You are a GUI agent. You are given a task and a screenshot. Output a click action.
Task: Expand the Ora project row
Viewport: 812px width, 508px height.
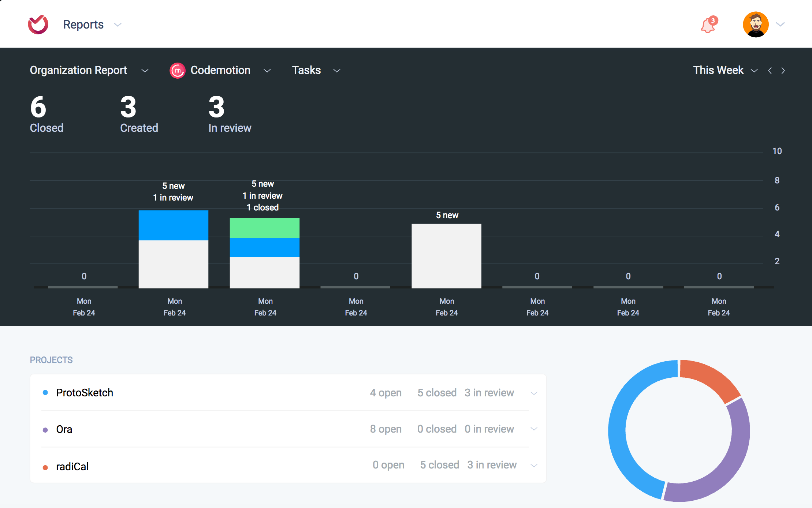[534, 429]
